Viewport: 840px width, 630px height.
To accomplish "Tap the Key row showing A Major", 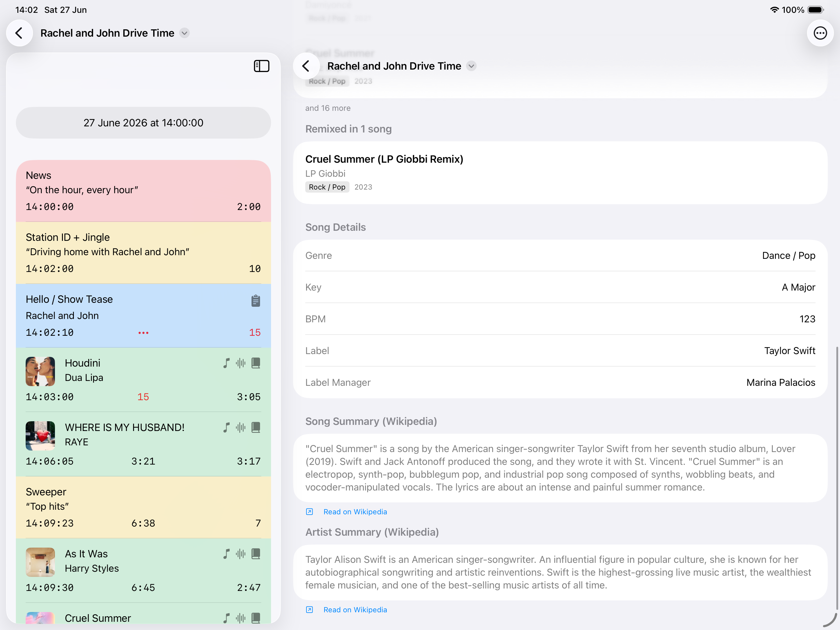I will pyautogui.click(x=560, y=287).
